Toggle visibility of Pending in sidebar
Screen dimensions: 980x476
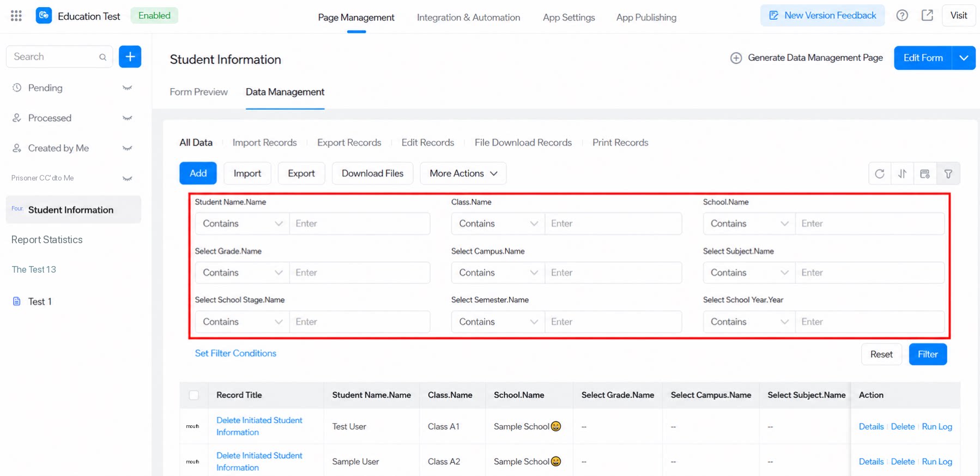click(128, 88)
